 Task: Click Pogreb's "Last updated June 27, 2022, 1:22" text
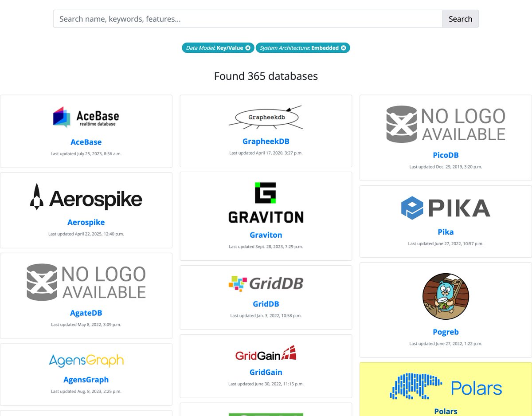point(446,344)
